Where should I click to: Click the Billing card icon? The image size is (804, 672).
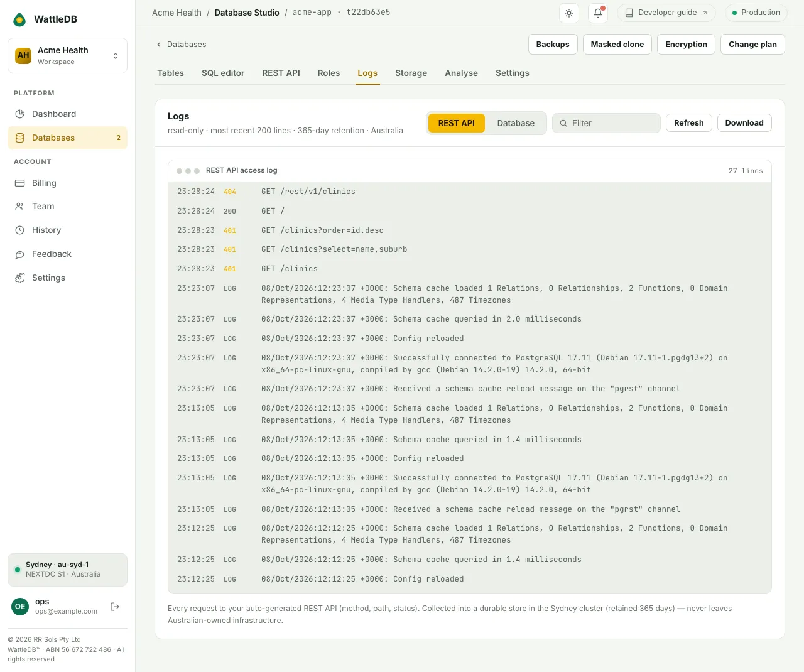coord(19,183)
